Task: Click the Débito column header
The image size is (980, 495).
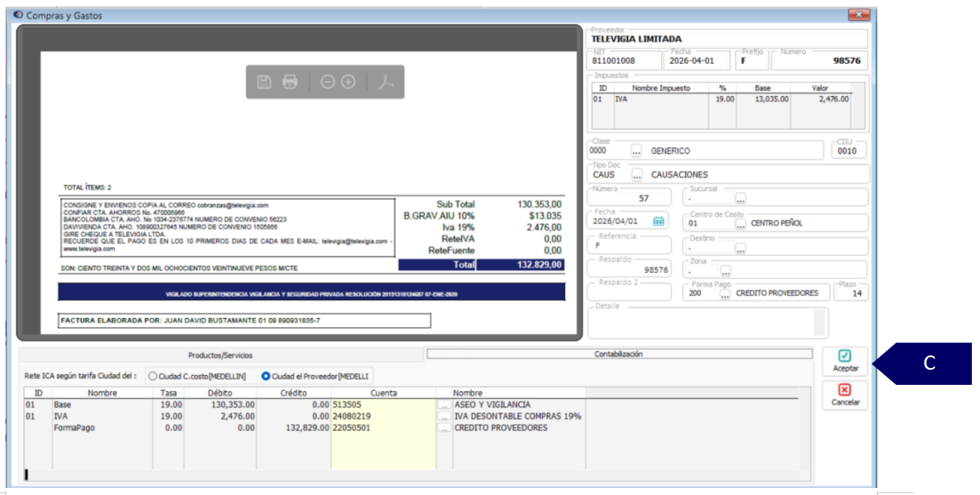Action: coord(220,393)
